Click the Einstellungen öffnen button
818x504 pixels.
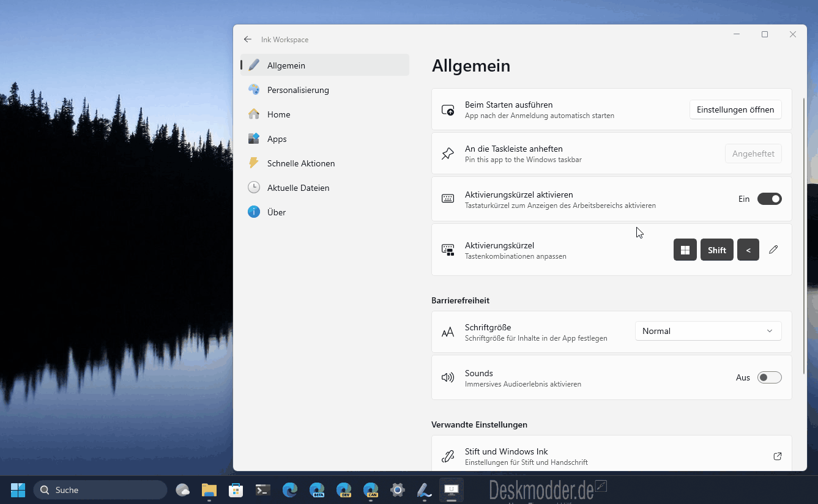(x=735, y=109)
